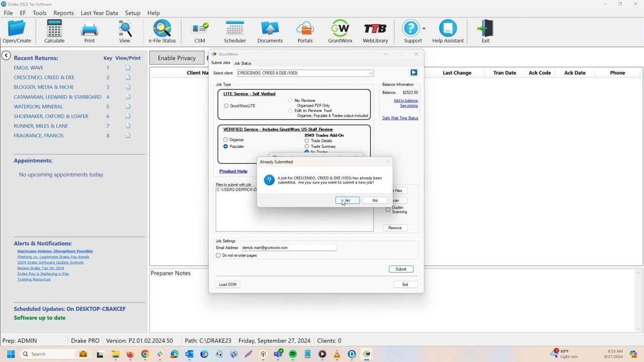Select Edit in Review Tool option
Screen dimensions: 644x362
(x=290, y=111)
